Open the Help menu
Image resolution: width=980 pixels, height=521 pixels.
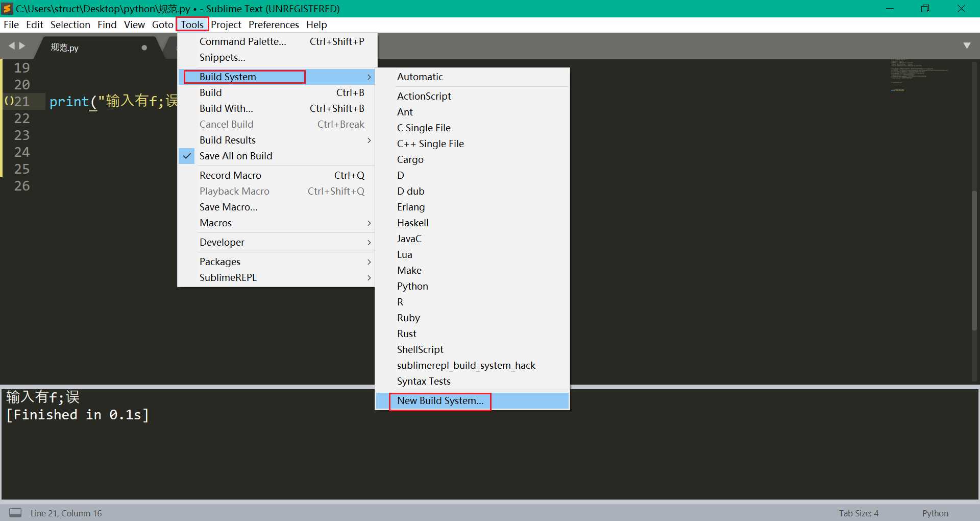coord(316,25)
